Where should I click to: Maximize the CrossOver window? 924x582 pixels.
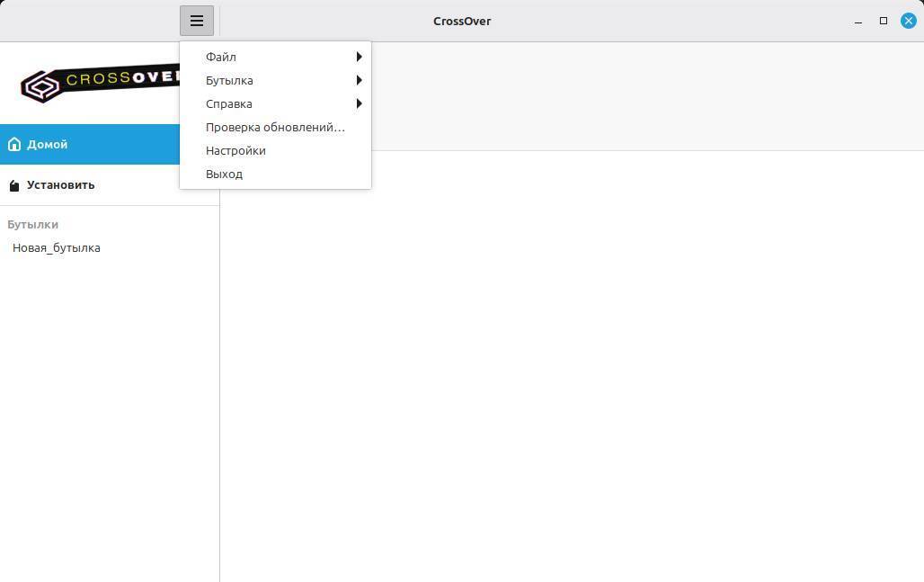884,21
